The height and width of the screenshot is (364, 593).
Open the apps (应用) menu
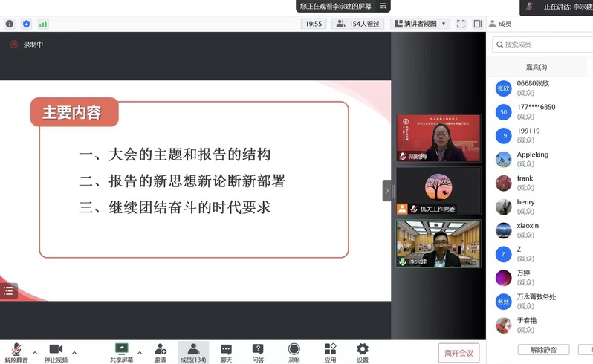click(330, 352)
